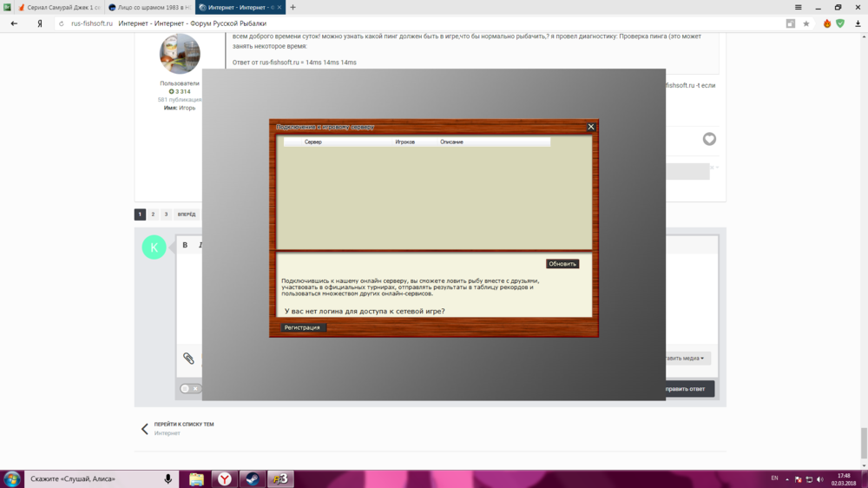The height and width of the screenshot is (488, 868).
Task: Click the browser back arrow
Action: click(x=14, y=23)
